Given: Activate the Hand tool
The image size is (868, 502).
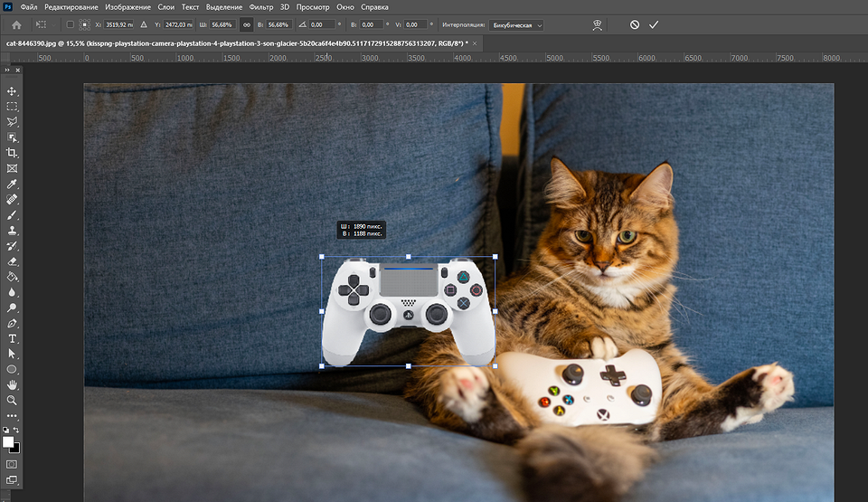Looking at the screenshot, I should pyautogui.click(x=13, y=384).
